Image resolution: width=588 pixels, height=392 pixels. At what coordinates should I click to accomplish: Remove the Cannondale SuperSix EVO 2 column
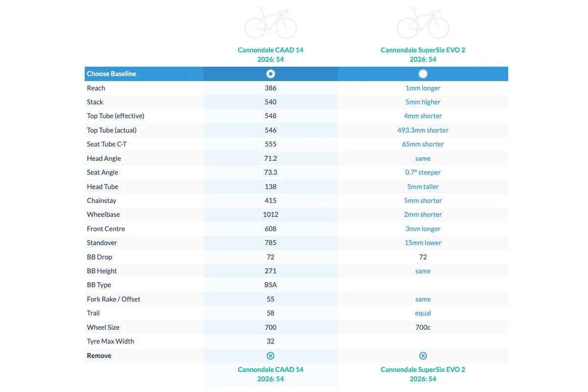[423, 356]
